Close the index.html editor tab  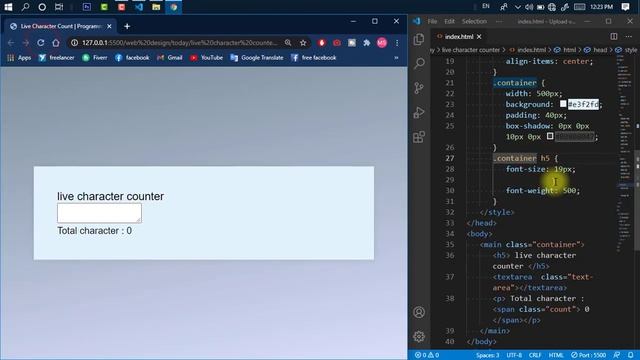(x=479, y=37)
